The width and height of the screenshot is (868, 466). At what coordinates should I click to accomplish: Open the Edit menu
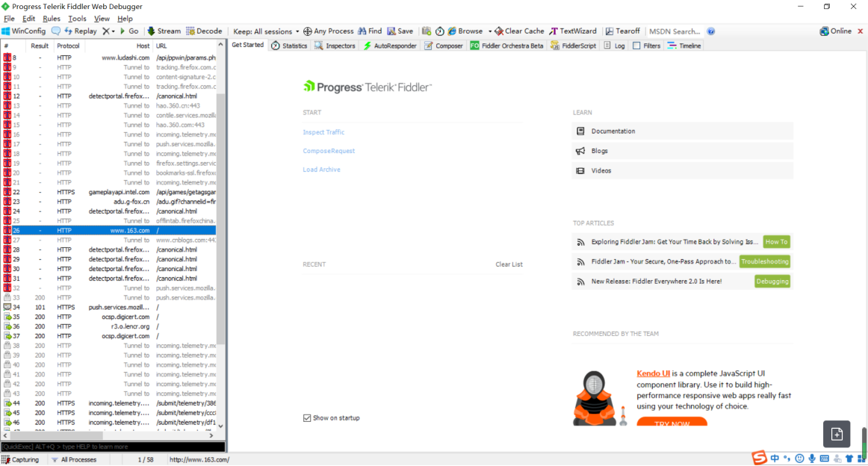[29, 19]
